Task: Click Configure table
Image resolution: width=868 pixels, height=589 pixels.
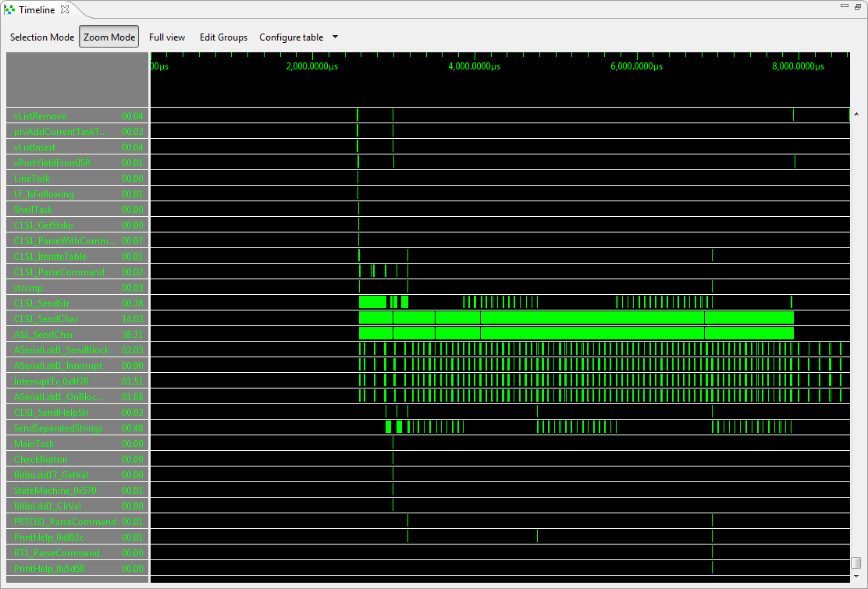Action: tap(291, 37)
